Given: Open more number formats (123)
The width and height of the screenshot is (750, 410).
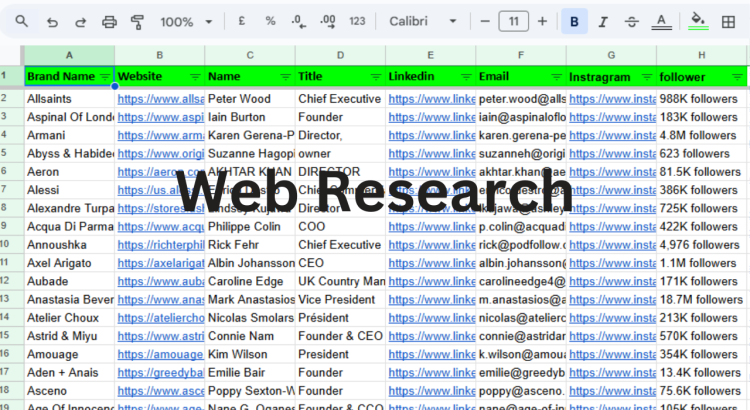Looking at the screenshot, I should (357, 22).
